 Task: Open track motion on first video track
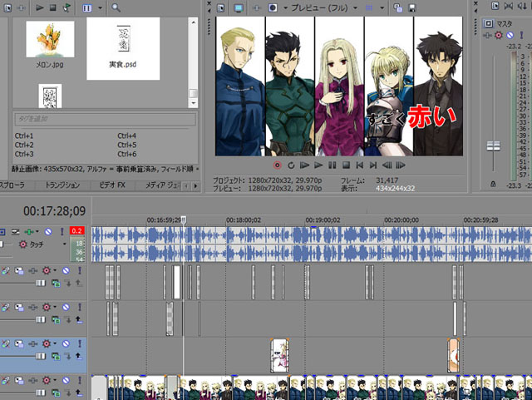[x=19, y=270]
